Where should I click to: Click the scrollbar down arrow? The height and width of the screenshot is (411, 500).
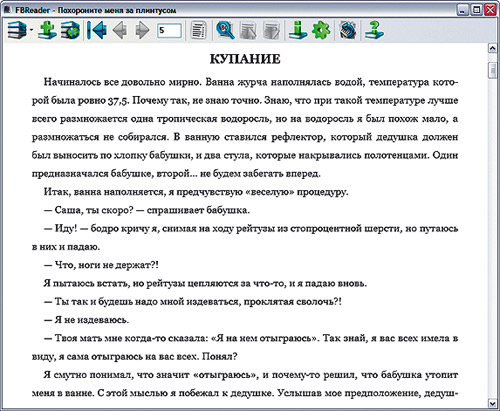pos(493,403)
